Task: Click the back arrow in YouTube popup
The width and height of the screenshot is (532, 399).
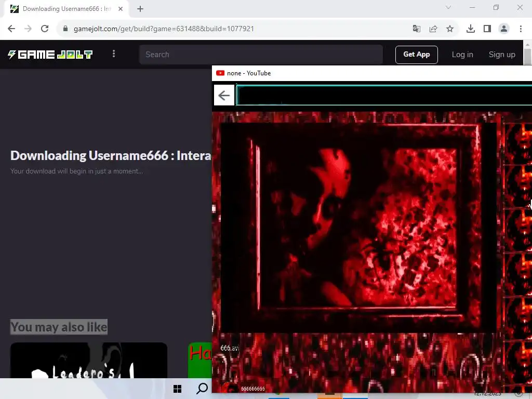Action: coord(224,96)
